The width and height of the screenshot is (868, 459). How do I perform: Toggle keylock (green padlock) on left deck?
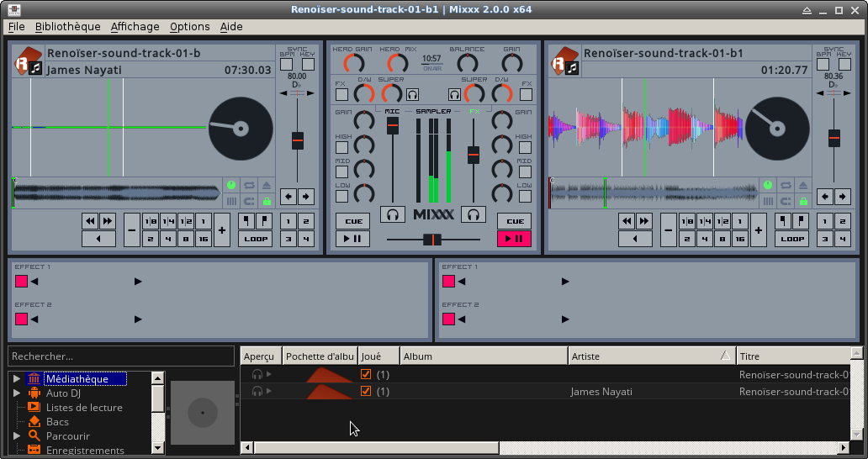(x=267, y=201)
